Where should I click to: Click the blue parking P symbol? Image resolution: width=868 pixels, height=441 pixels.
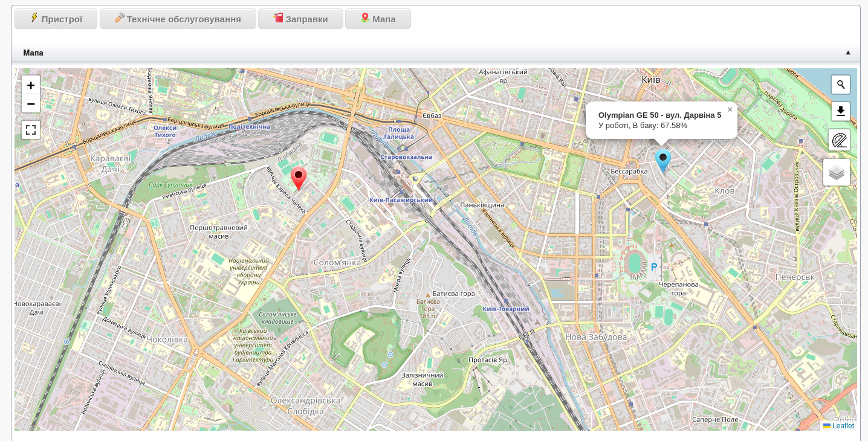coord(653,267)
